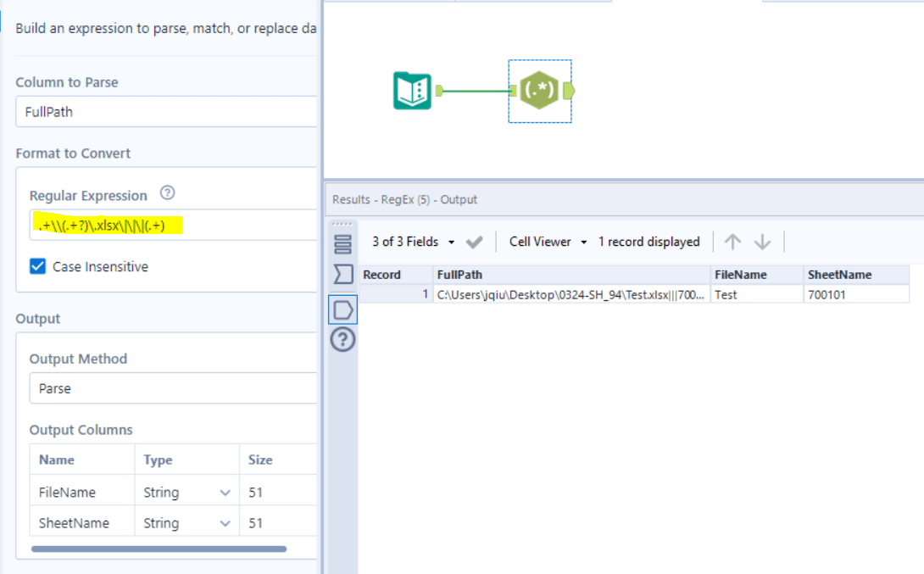Select the Input Data tool on the canvas
The height and width of the screenshot is (574, 924).
(413, 90)
